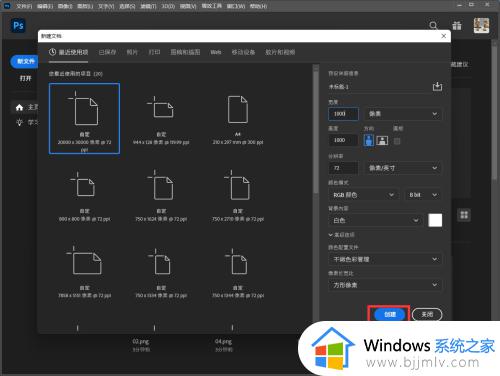Image resolution: width=500 pixels, height=376 pixels.
Task: Open the 窗口(W) menu
Action: click(236, 6)
